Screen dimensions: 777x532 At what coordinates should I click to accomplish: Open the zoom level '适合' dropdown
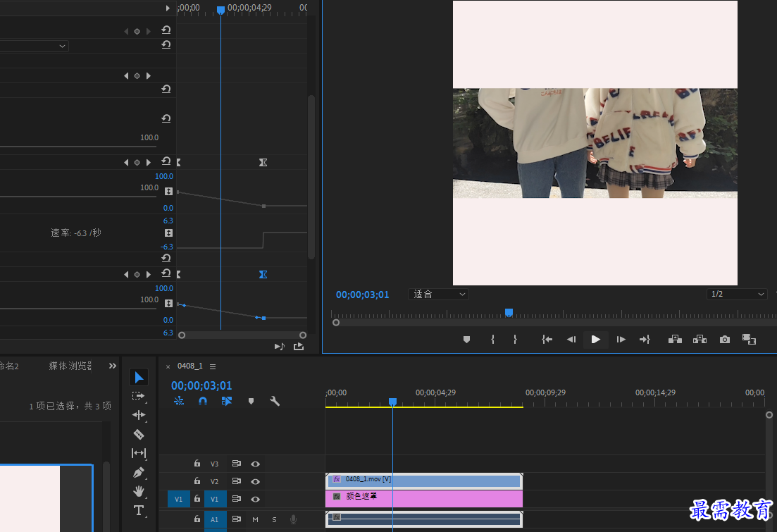tap(439, 294)
